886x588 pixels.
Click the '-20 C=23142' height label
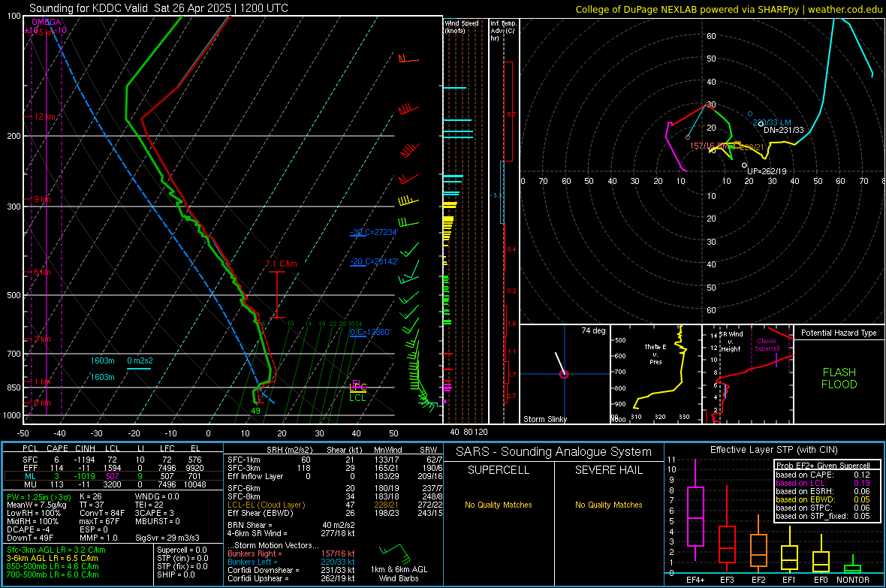(x=374, y=261)
